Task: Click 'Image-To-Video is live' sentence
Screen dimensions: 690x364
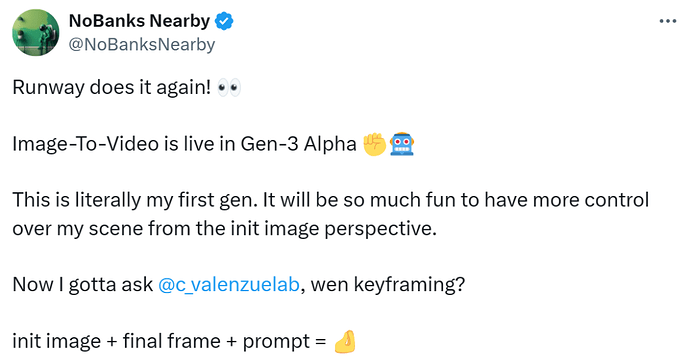Action: pos(118,144)
